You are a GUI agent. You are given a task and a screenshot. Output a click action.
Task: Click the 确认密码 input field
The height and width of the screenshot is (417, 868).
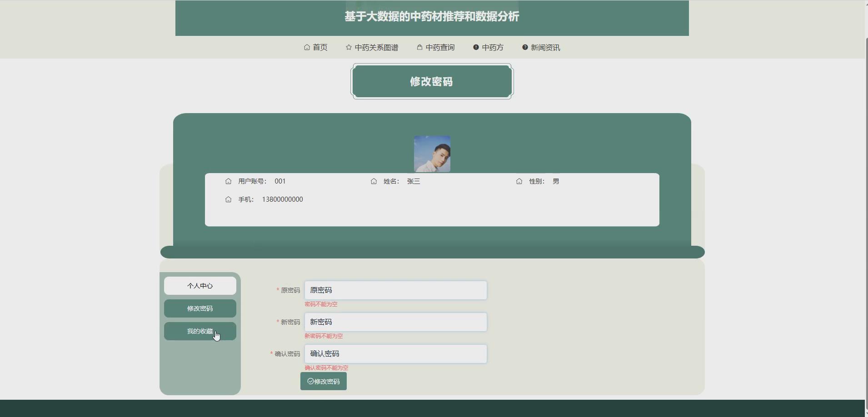395,353
